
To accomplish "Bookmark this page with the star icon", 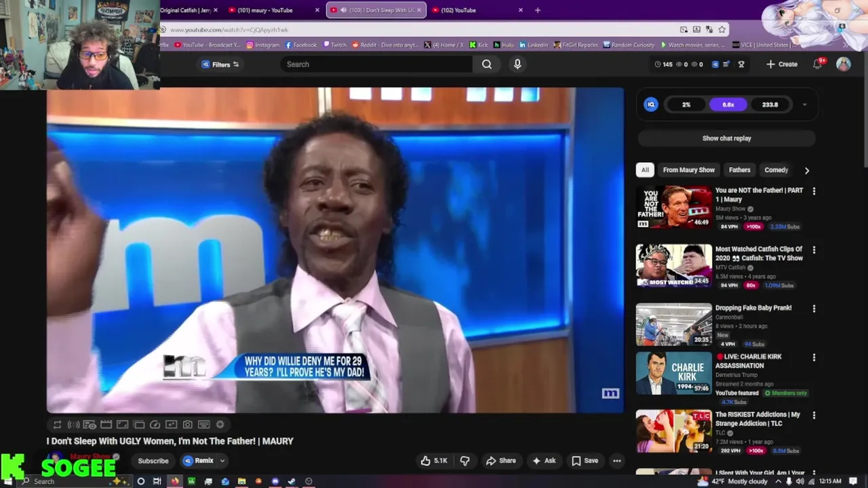I will [722, 30].
